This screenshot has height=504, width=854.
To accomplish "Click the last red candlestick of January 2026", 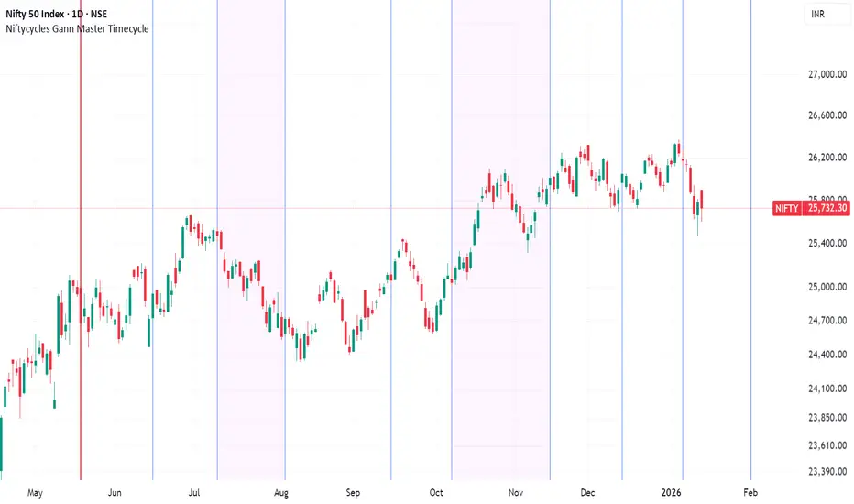I will tap(702, 205).
